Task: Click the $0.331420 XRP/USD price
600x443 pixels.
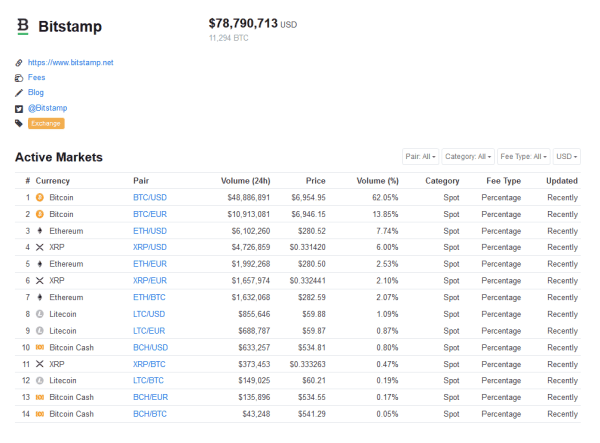Action: [x=308, y=248]
